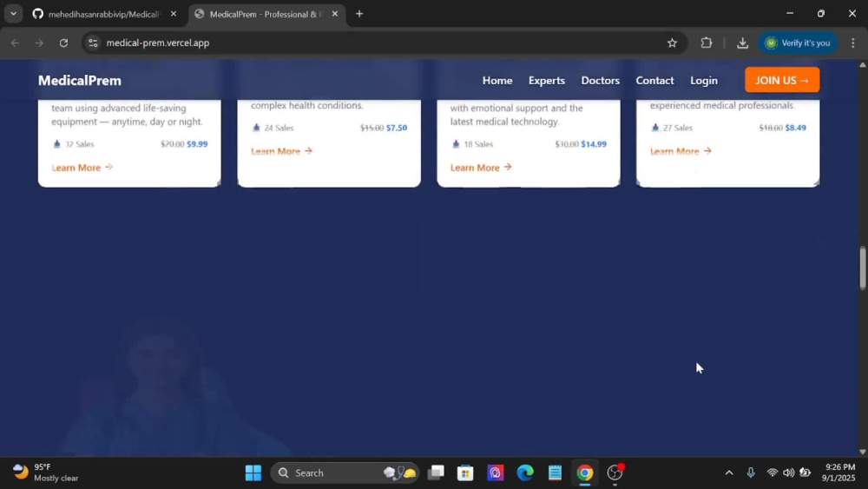Open the battery tray icon

[806, 472]
